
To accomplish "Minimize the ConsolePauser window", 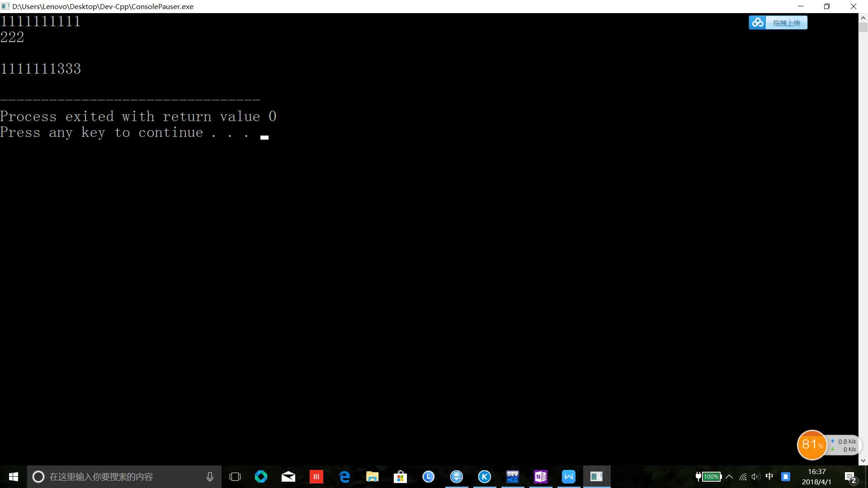I will tap(801, 6).
